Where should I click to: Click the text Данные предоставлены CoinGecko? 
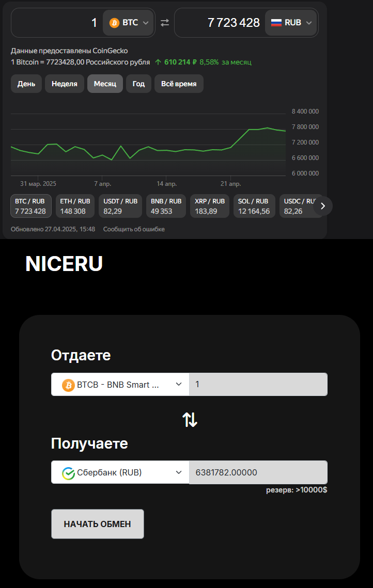[x=69, y=51]
